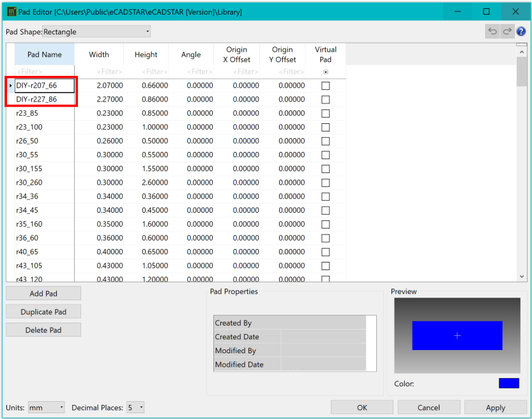The image size is (532, 419).
Task: Click the Modified Date property row
Action: tap(290, 364)
